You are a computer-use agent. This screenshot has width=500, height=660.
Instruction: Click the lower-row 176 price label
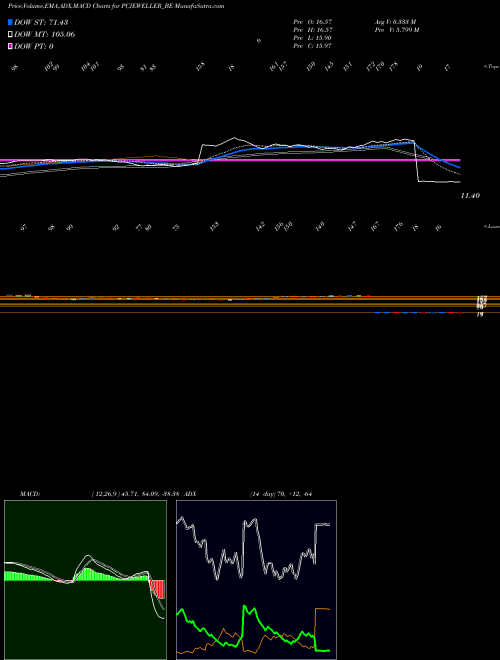point(398,227)
